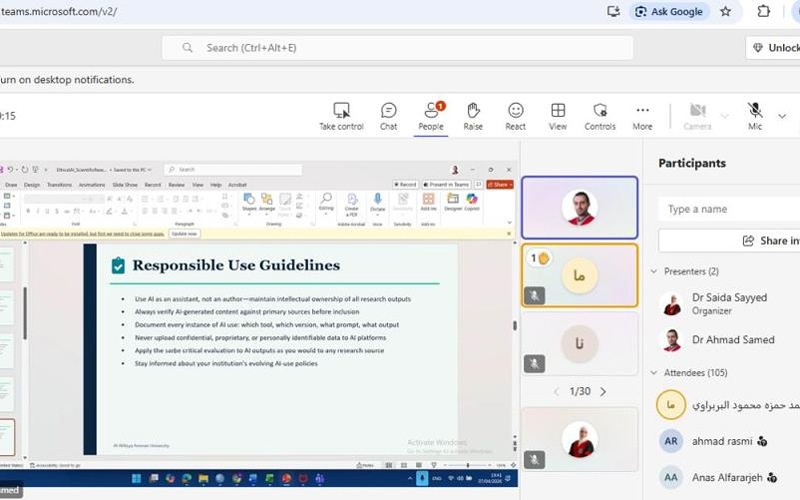
Task: Collapse the Presenters (2) section
Action: coord(655,272)
